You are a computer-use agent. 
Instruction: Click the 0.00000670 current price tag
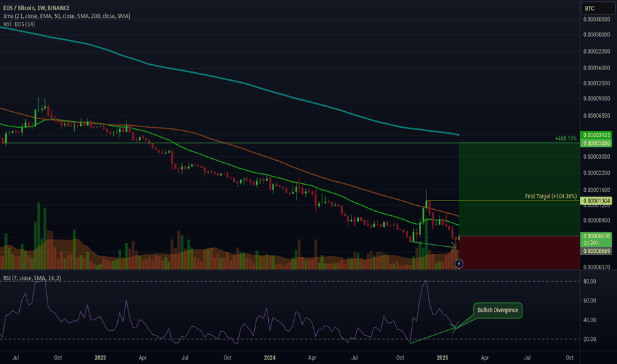point(596,236)
